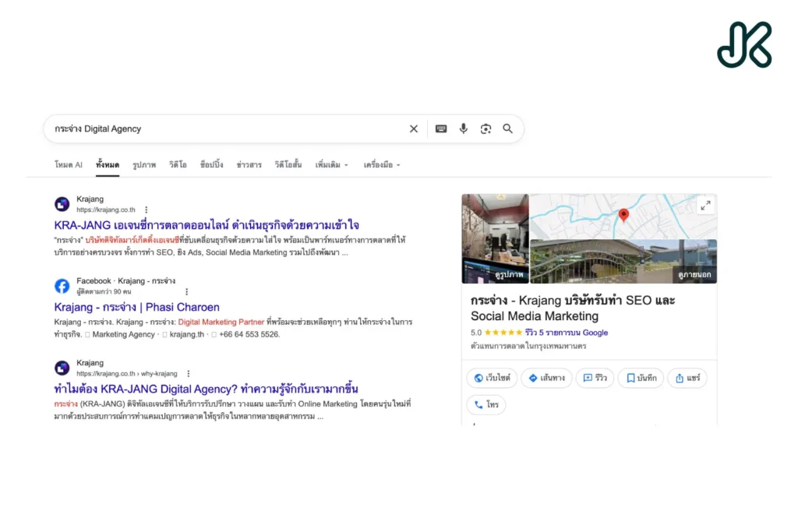Clear the search box with the X icon
Image resolution: width=798 pixels, height=532 pixels.
[x=413, y=129]
